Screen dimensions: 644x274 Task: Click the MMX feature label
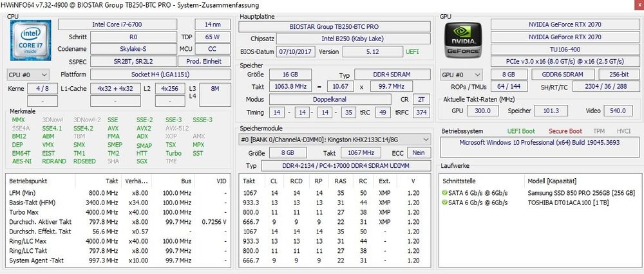point(19,120)
